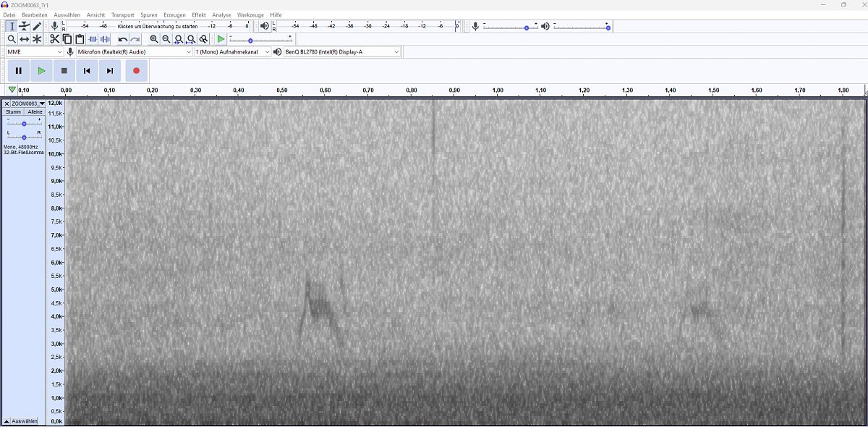Skip to start of the project
868x427 pixels.
tap(87, 71)
